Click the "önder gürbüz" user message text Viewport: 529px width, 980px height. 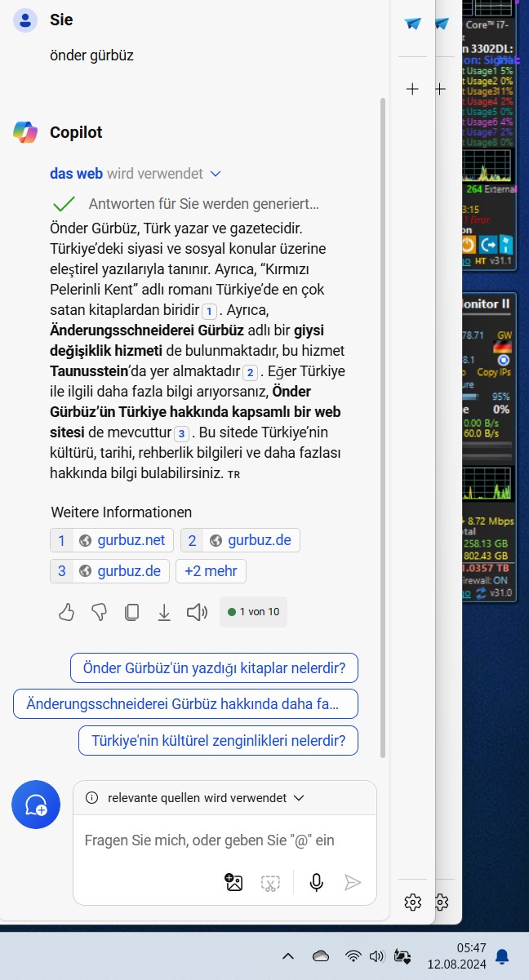pos(91,55)
